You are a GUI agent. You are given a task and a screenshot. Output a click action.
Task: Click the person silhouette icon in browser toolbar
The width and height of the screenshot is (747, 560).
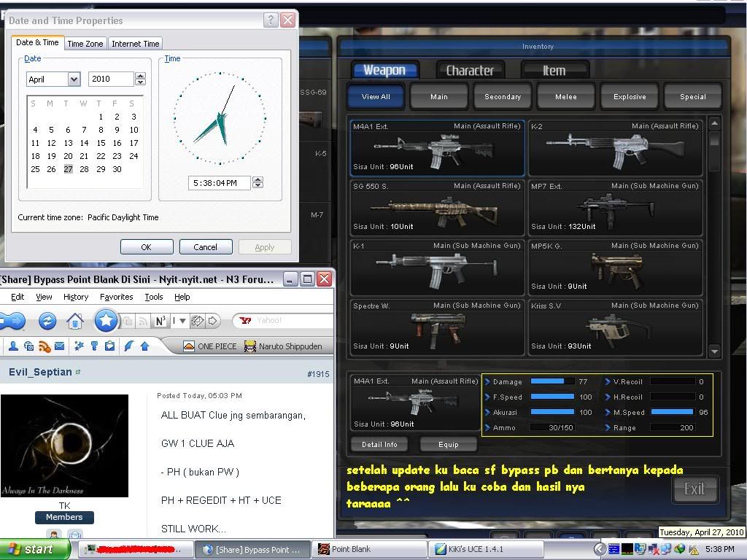(x=13, y=346)
